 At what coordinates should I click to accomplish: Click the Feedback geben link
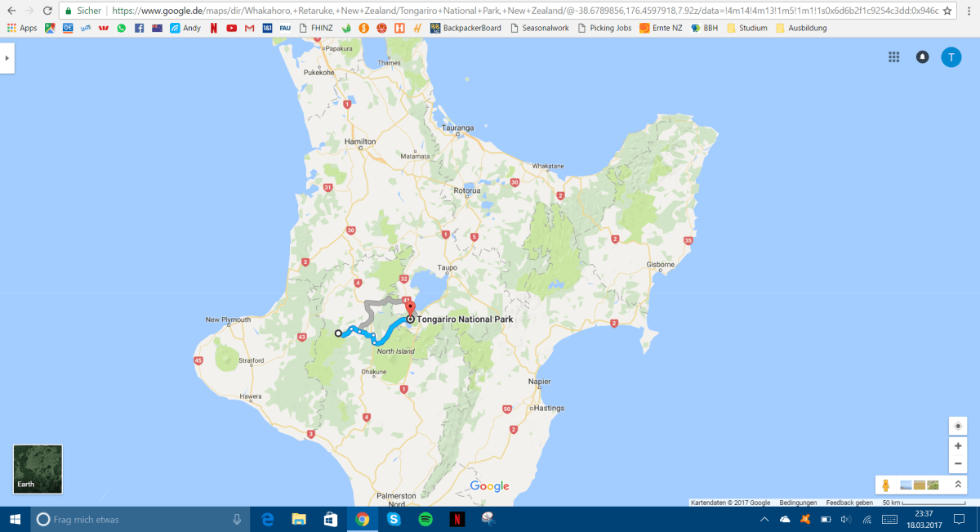point(849,503)
